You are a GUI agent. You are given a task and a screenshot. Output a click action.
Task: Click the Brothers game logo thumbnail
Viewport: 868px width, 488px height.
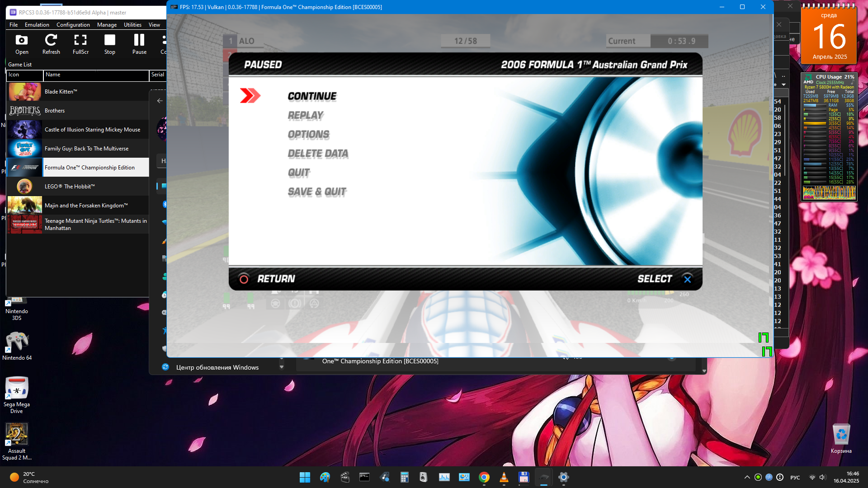(x=25, y=111)
